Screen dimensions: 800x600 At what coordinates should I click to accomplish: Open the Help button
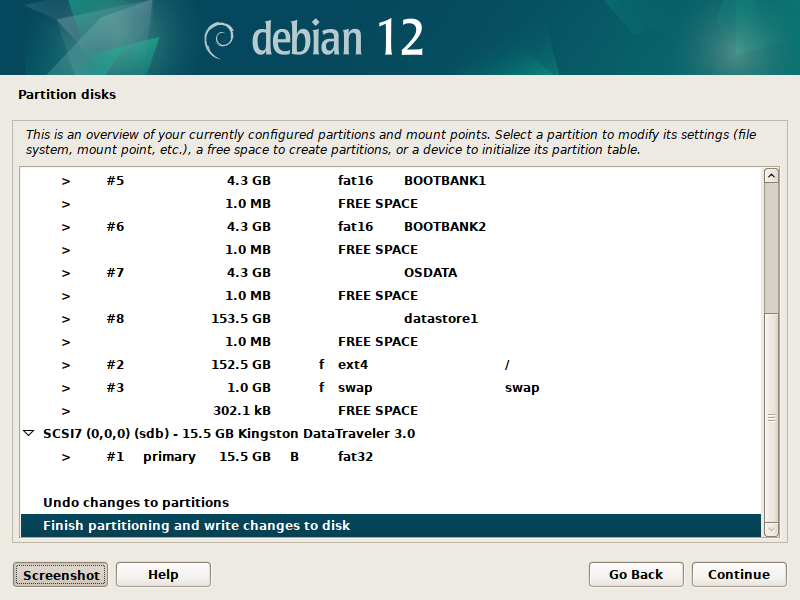pyautogui.click(x=163, y=574)
